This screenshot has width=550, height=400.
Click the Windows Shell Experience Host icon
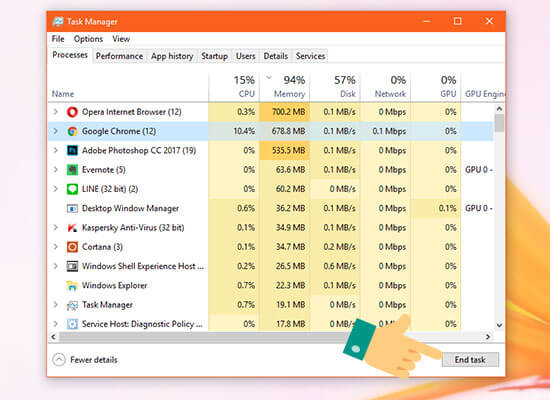[72, 266]
